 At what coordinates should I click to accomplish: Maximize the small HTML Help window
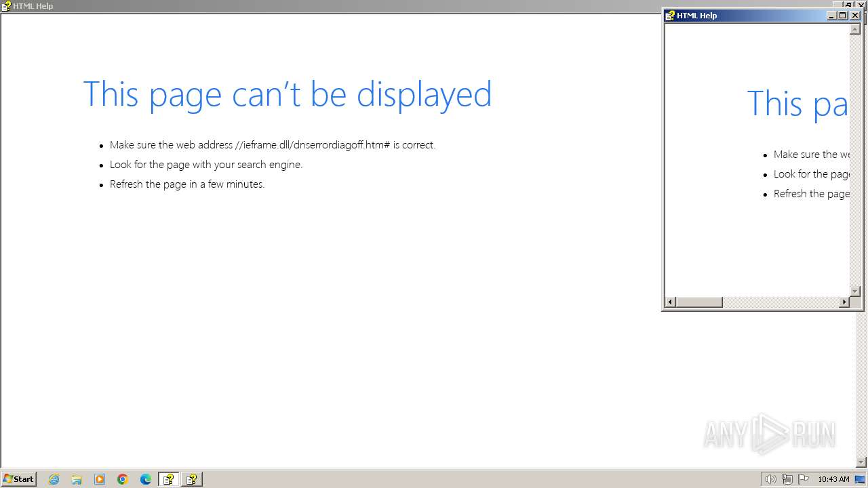tap(843, 16)
